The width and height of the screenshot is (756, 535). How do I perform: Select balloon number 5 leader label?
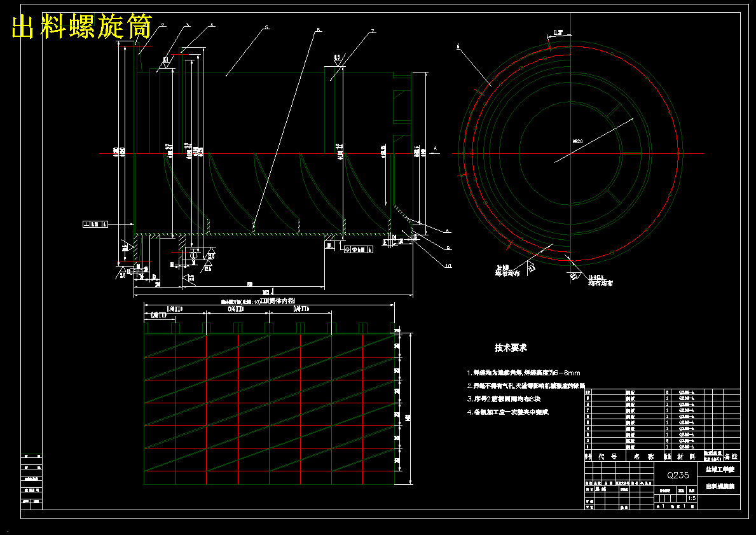point(266,28)
